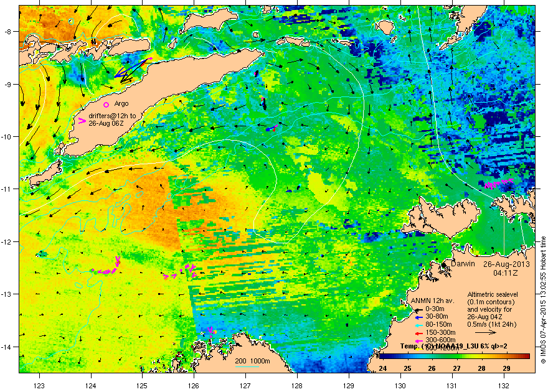Image resolution: width=548 pixels, height=392 pixels.
Task: Click the longitude axis label "123"
Action: point(39,386)
